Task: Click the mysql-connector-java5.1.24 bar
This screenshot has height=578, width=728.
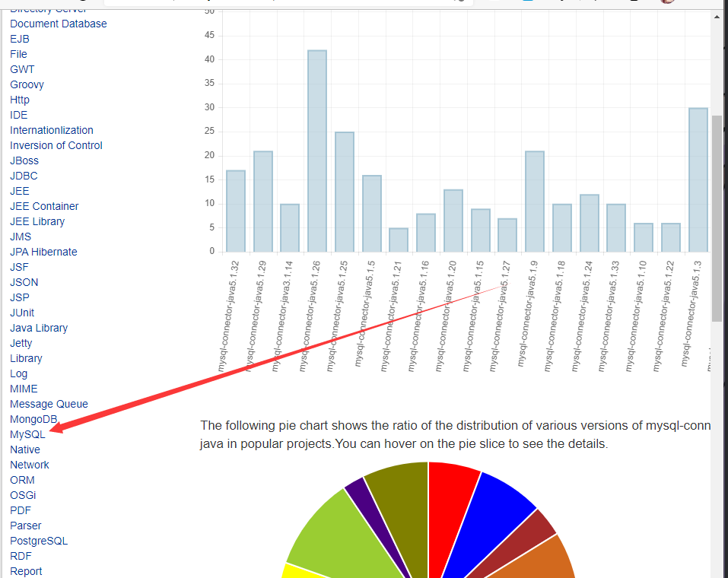Action: [590, 224]
